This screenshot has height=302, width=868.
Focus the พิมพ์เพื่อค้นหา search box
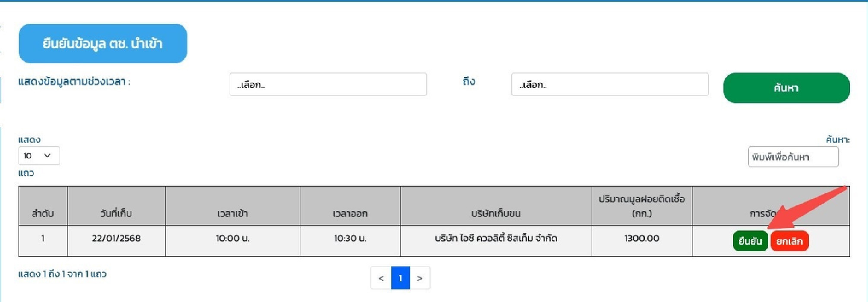pyautogui.click(x=793, y=157)
